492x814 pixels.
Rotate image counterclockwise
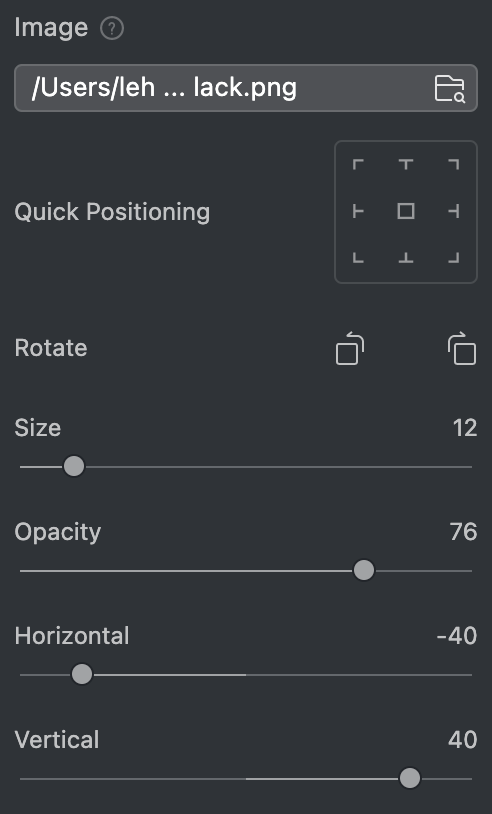[x=350, y=348]
